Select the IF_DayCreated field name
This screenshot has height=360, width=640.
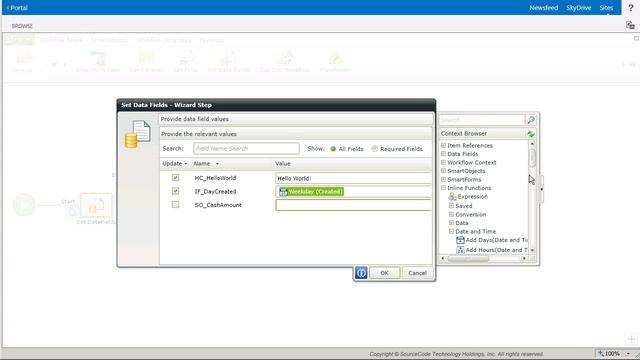(x=215, y=191)
